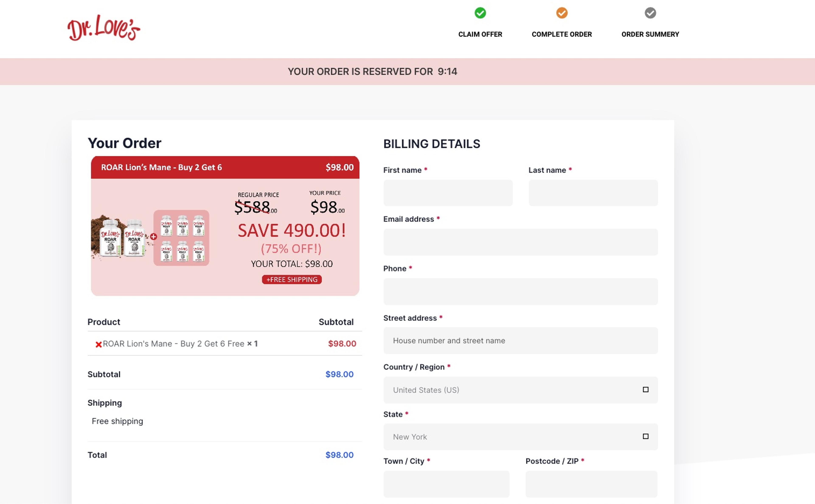This screenshot has height=504, width=815.
Task: Click the six-bottle bonus pack thumbnail
Action: 181,238
